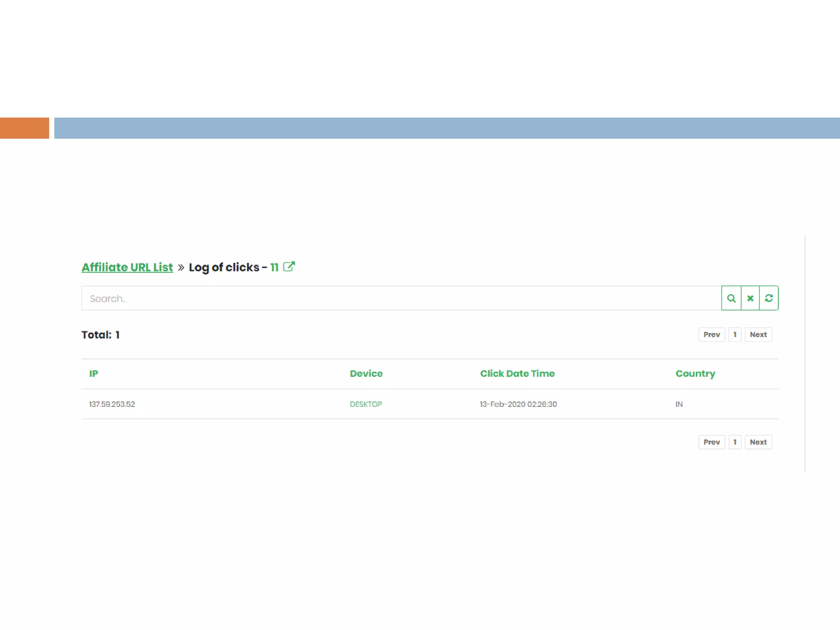Open the external link icon beside 11

289,267
